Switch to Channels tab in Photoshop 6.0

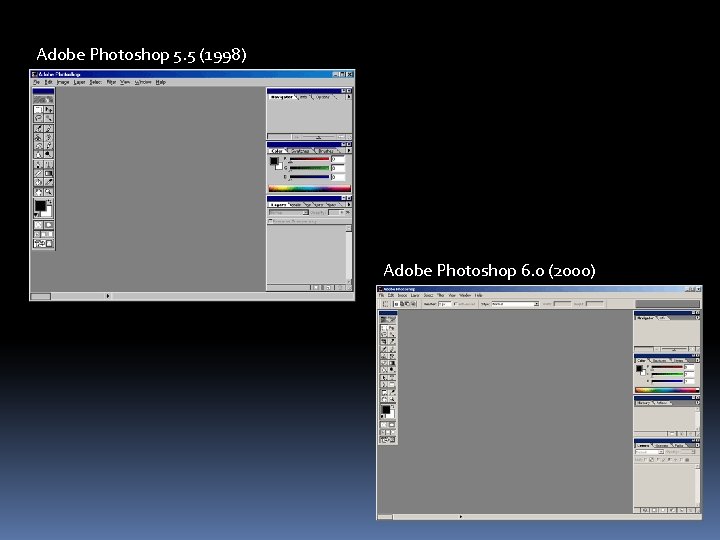pos(662,445)
